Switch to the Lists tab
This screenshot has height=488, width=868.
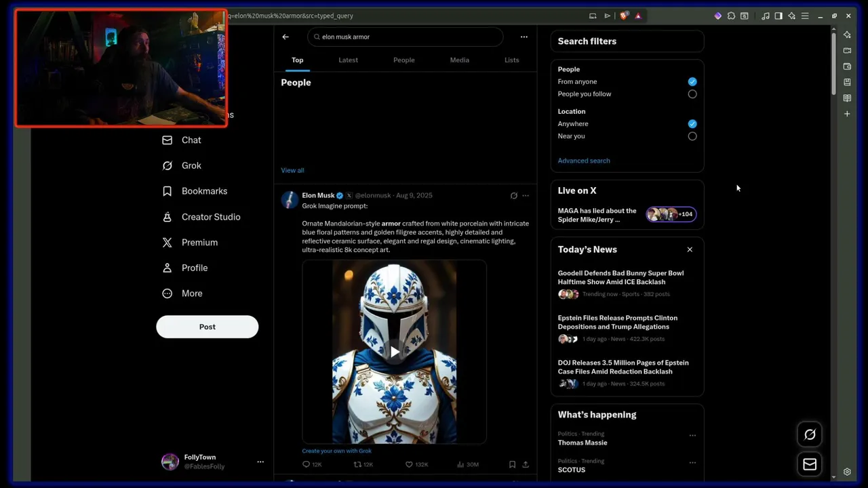pos(512,60)
